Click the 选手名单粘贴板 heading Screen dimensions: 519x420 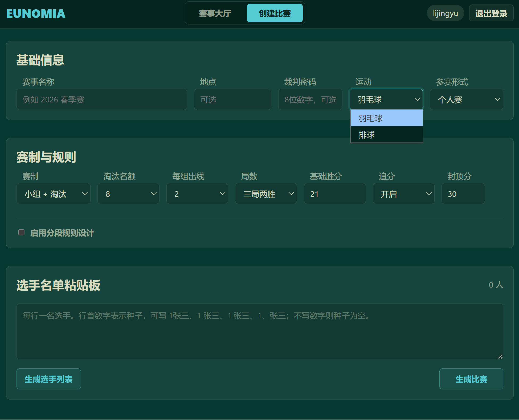click(x=58, y=285)
